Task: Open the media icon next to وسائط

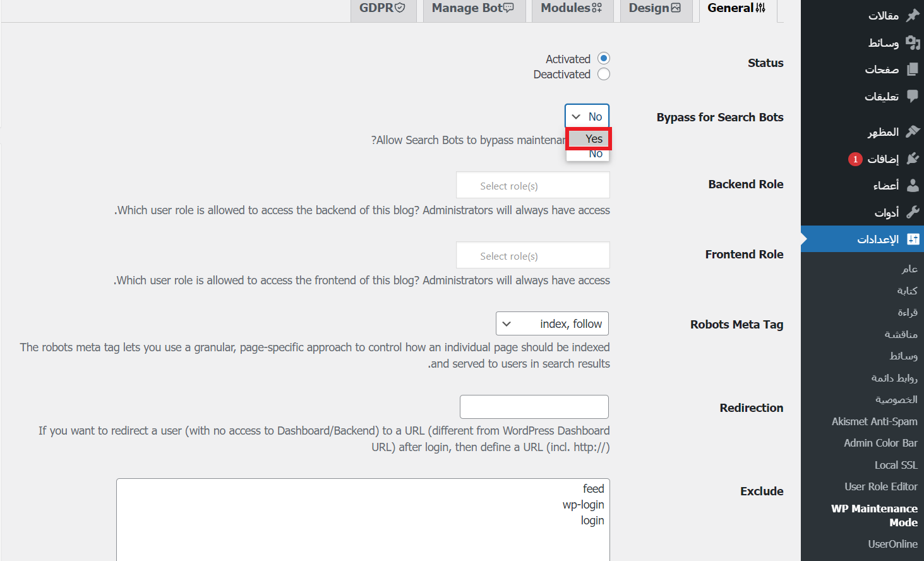Action: [x=913, y=42]
